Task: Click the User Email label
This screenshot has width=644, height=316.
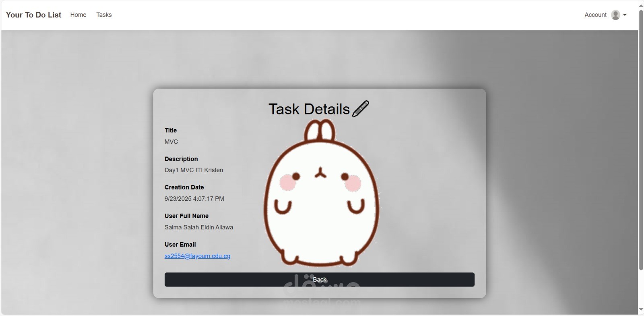Action: [x=180, y=245]
